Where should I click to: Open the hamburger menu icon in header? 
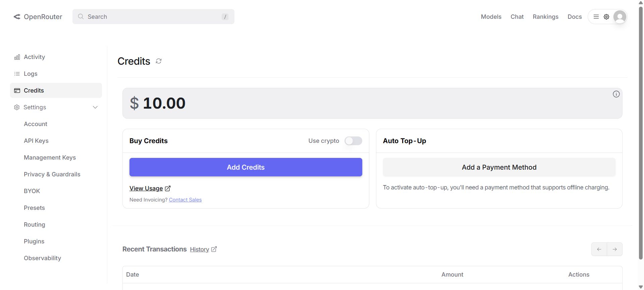point(596,17)
